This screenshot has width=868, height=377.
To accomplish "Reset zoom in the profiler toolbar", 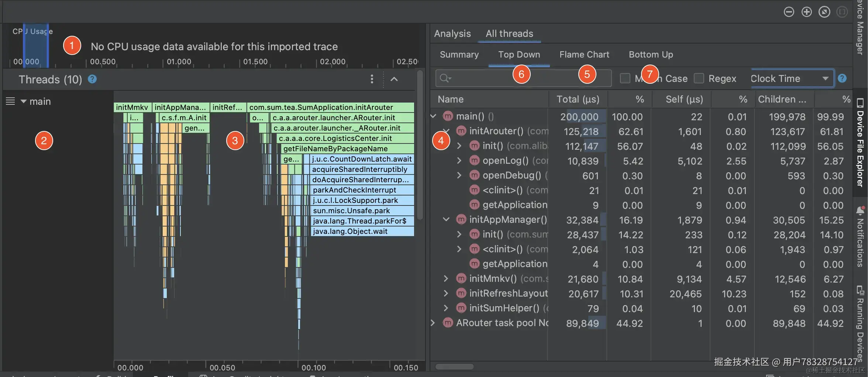I will (824, 12).
